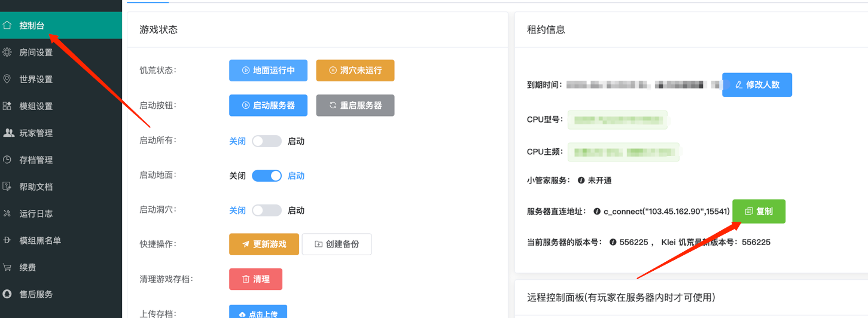Go to 售后服务 in the sidebar
868x318 pixels.
pos(36,294)
